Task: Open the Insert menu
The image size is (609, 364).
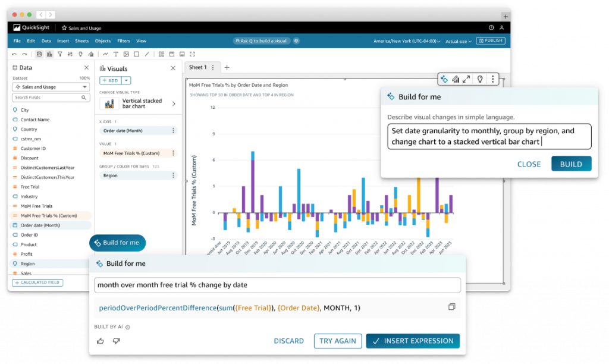Action: [63, 41]
